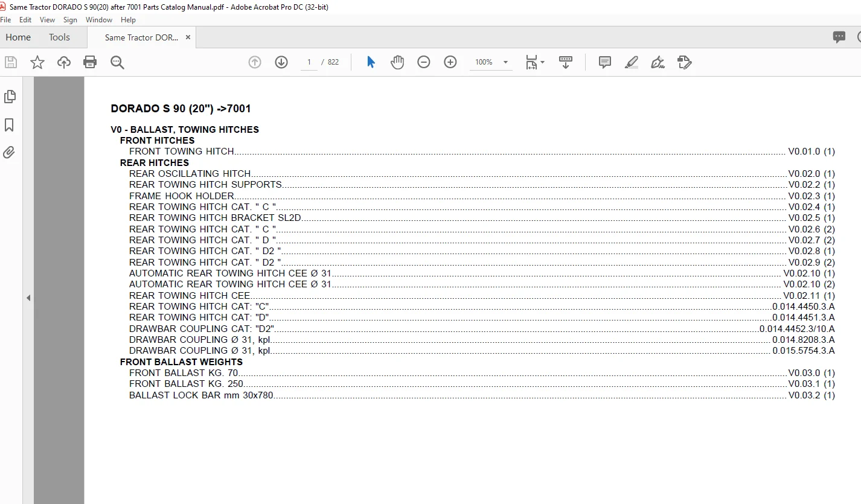
Task: Open the page thumbnails panel
Action: coord(10,97)
